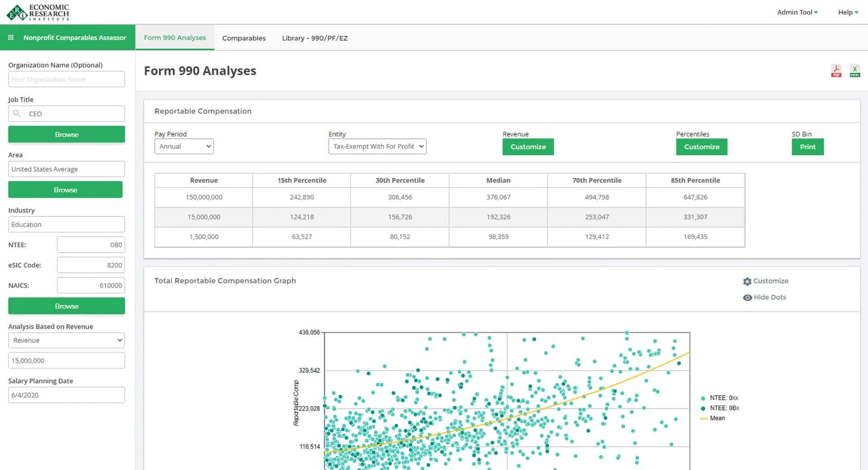868x470 pixels.
Task: Click the 70th Percentile column header
Action: (x=597, y=180)
